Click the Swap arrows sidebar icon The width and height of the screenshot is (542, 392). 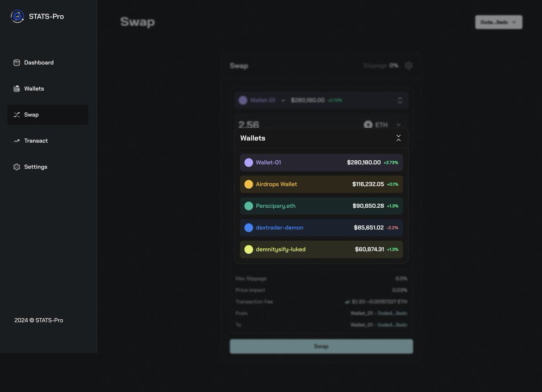point(17,115)
